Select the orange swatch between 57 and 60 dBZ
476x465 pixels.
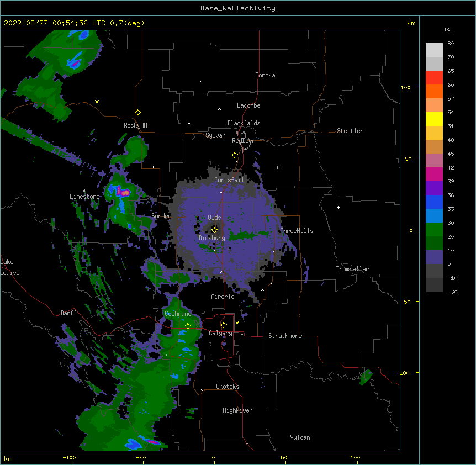coord(434,91)
